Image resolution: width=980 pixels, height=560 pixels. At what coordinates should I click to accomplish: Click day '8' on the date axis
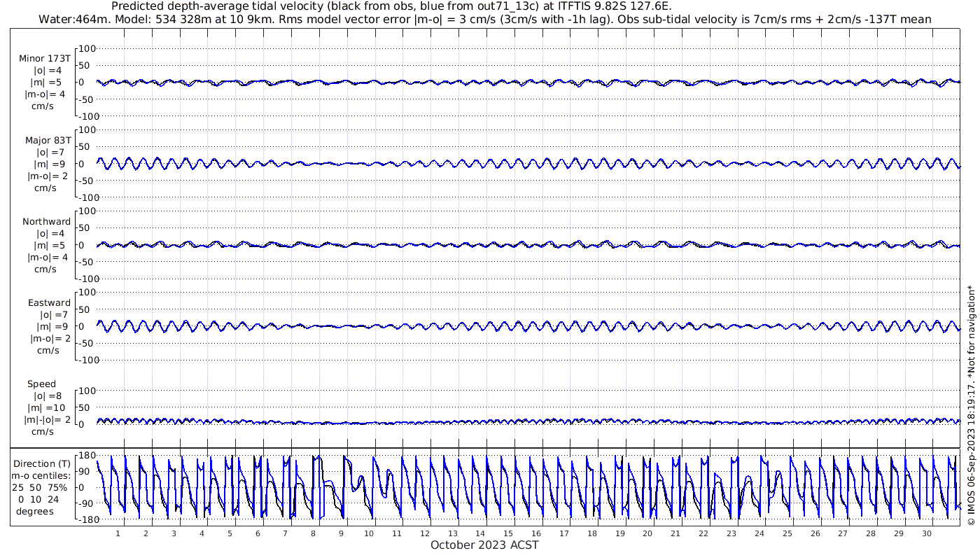(x=313, y=533)
